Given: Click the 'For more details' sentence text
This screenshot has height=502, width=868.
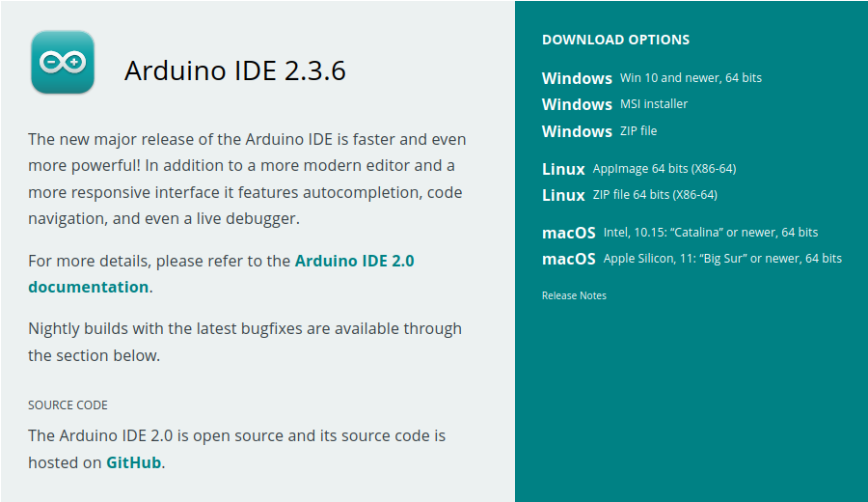Looking at the screenshot, I should (159, 261).
